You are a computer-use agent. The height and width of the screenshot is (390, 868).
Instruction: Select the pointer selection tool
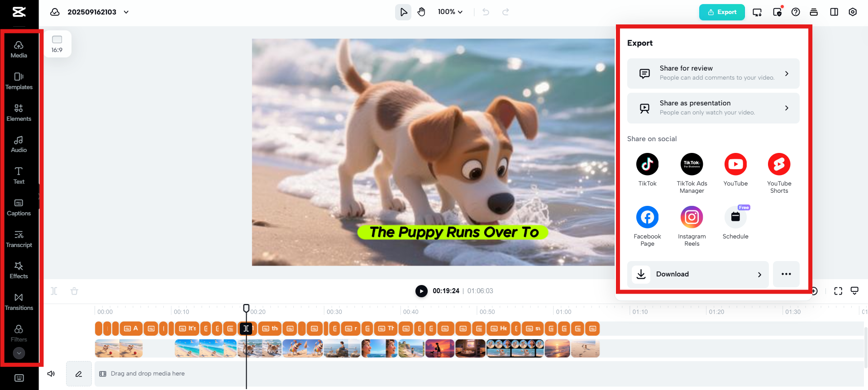click(403, 12)
